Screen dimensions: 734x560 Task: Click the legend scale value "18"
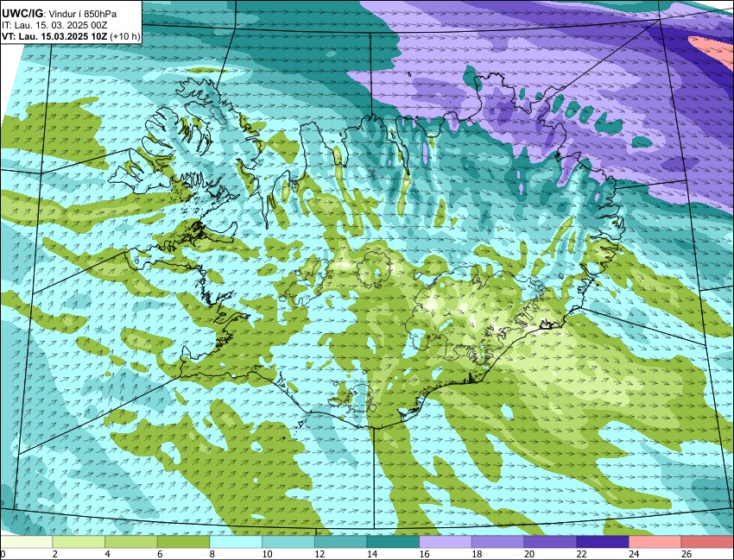477,554
